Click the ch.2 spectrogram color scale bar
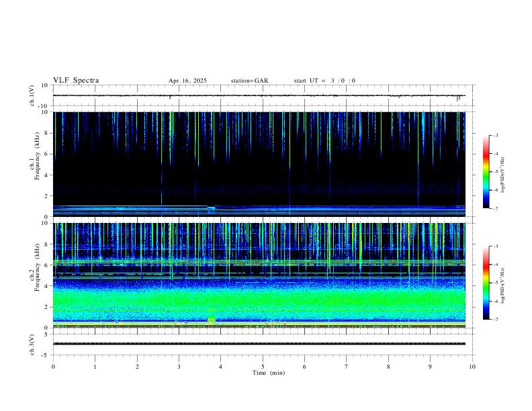532x411 pixels. pos(486,283)
